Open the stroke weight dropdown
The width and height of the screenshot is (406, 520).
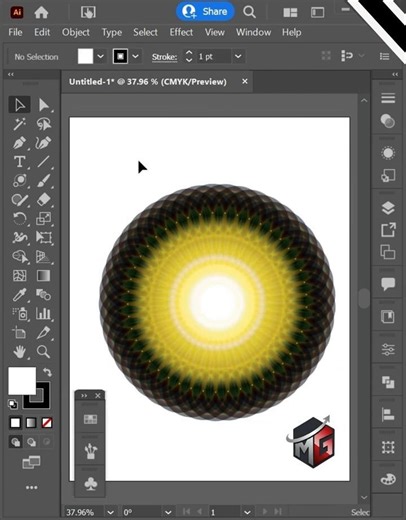(x=238, y=56)
